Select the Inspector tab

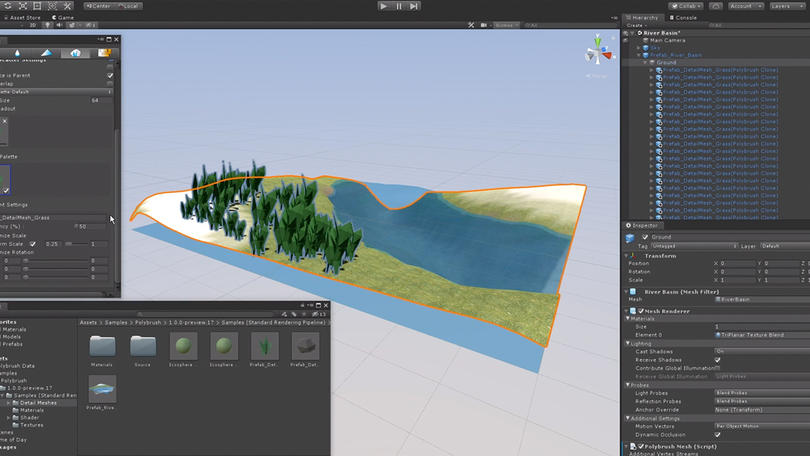[x=642, y=226]
